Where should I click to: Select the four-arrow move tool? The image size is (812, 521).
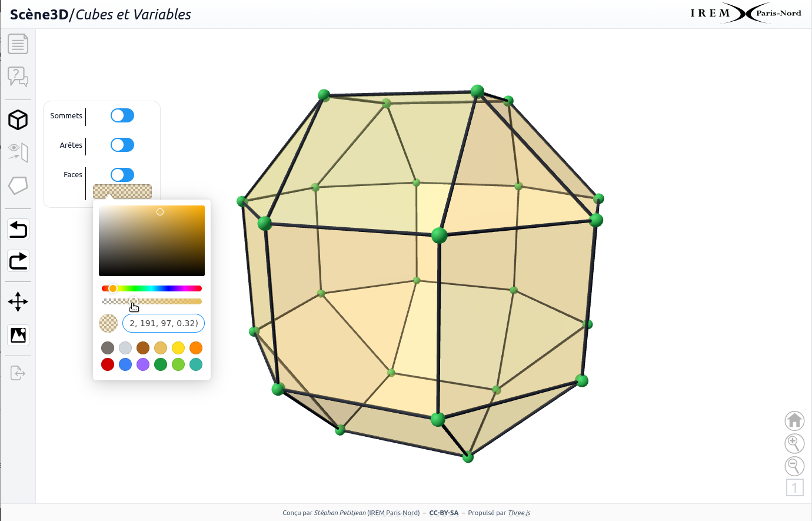tap(18, 302)
